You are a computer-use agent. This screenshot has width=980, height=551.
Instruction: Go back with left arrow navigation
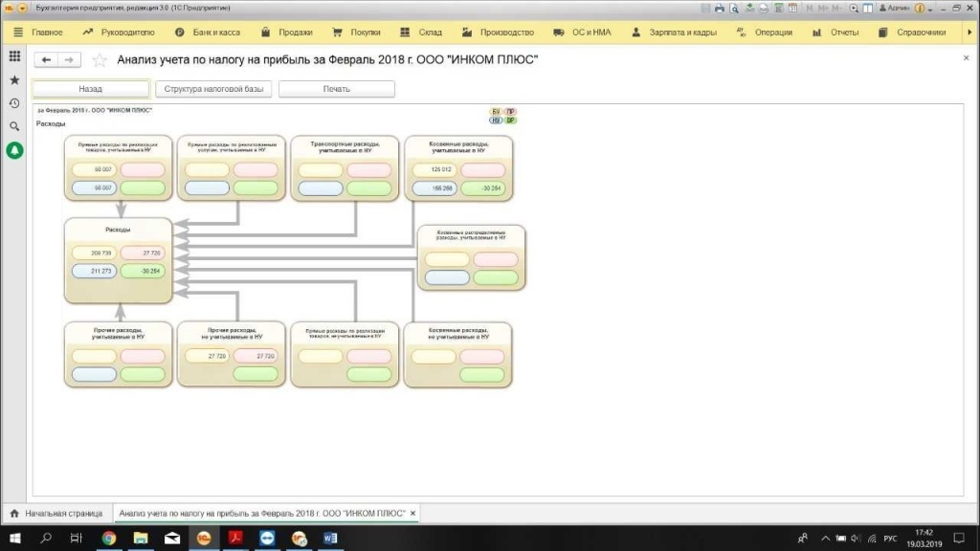coord(46,59)
